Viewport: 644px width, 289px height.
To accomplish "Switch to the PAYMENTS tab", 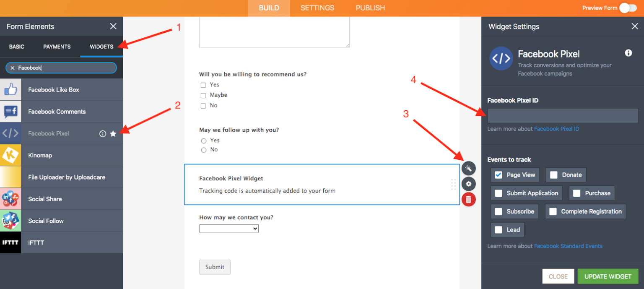I will pos(57,47).
